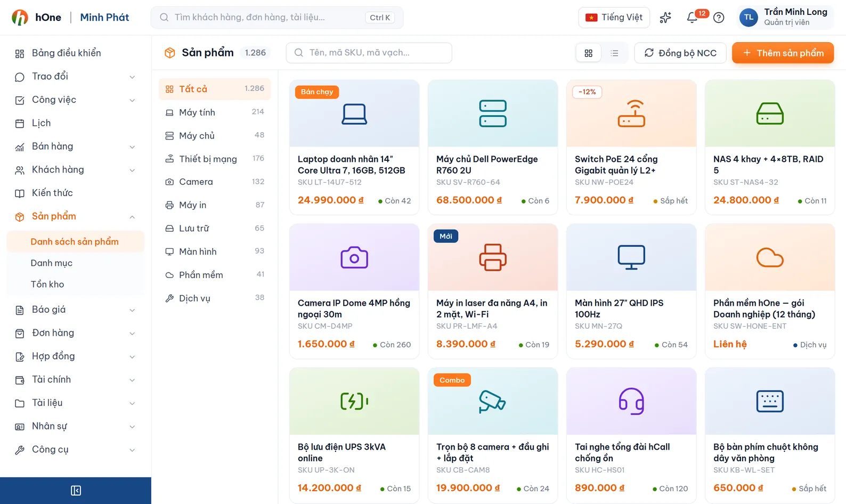Expand the Tài chính menu chevron

pos(132,380)
